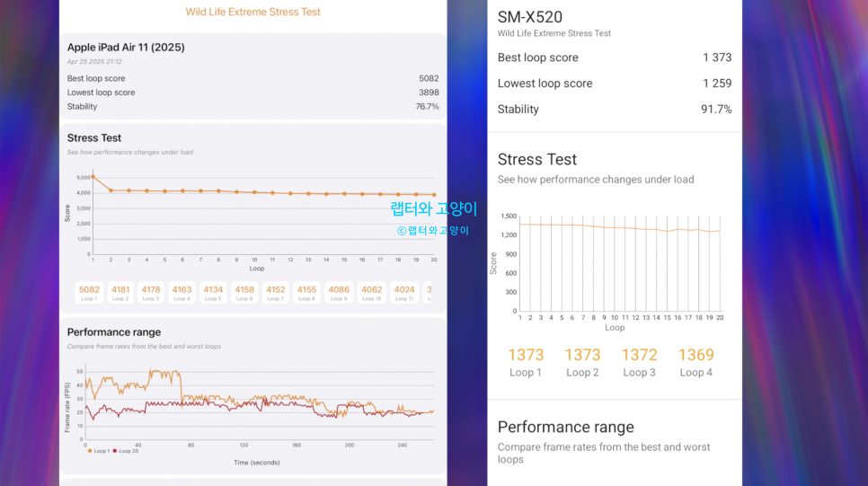Click the SM-X520 best loop score value 1 373
Viewport: 868px width, 486px height.
click(x=717, y=57)
